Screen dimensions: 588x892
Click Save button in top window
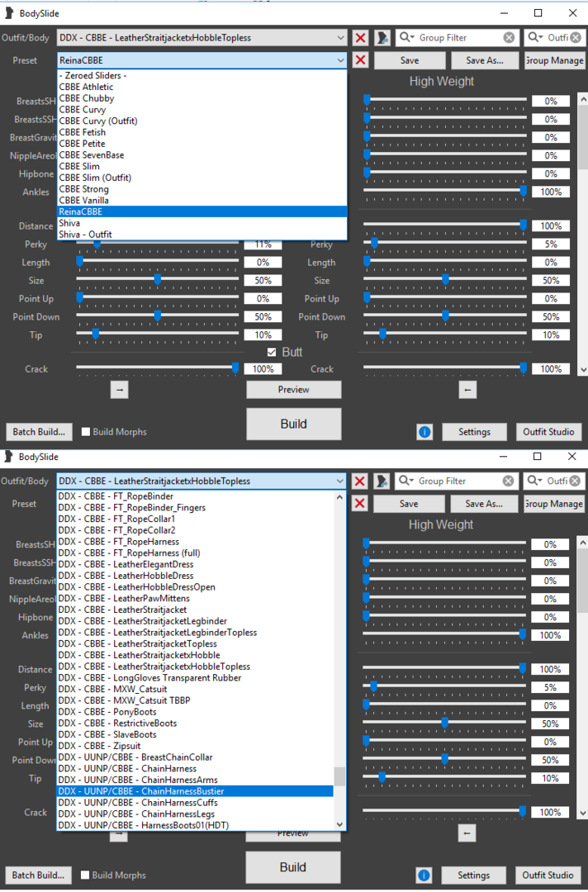[x=410, y=60]
